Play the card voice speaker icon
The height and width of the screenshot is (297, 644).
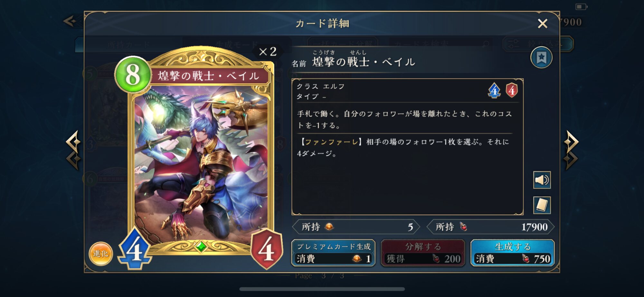(x=542, y=180)
